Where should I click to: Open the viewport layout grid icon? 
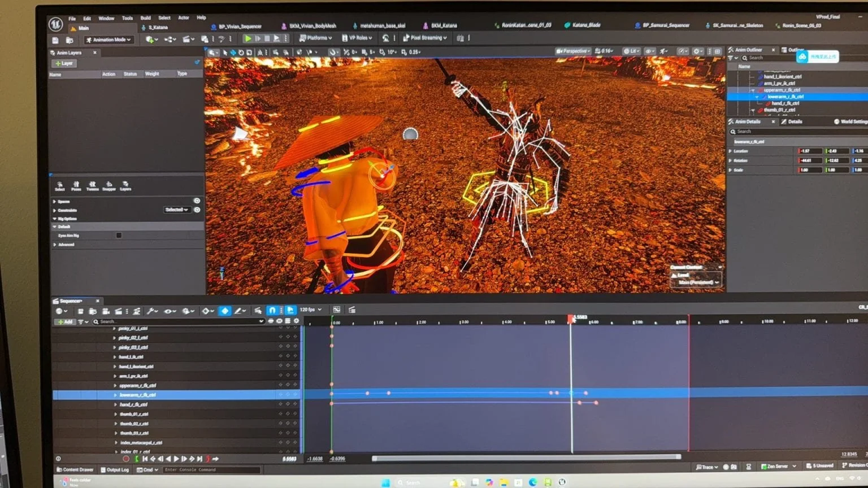tap(718, 51)
